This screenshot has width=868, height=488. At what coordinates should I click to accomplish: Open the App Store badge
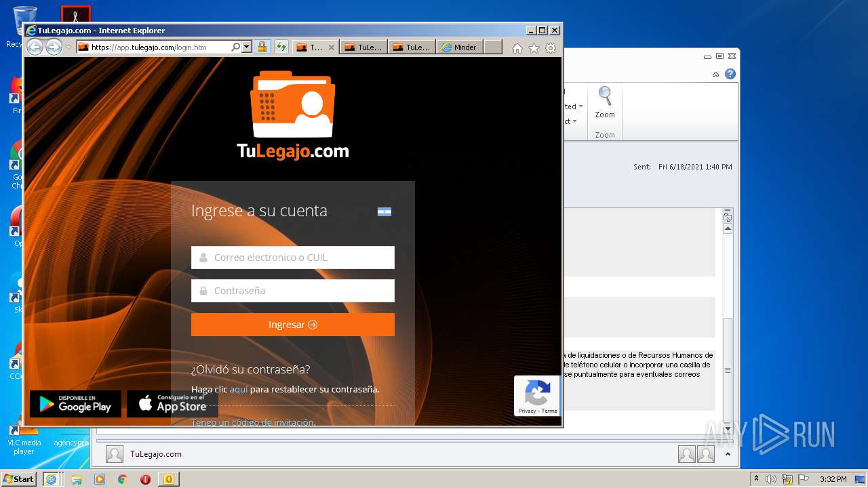coord(172,404)
